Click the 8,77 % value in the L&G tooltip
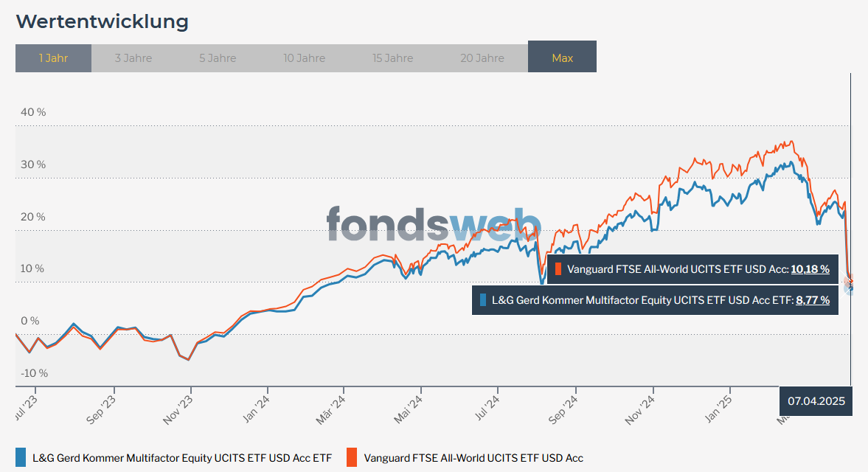Viewport: 868px width, 472px height. pyautogui.click(x=813, y=300)
